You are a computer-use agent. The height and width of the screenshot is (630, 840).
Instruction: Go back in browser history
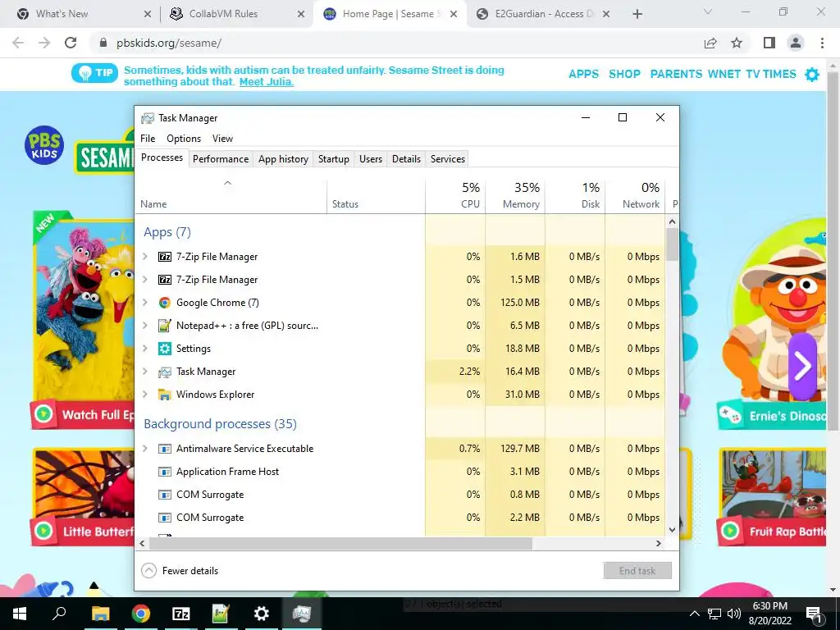pyautogui.click(x=18, y=43)
